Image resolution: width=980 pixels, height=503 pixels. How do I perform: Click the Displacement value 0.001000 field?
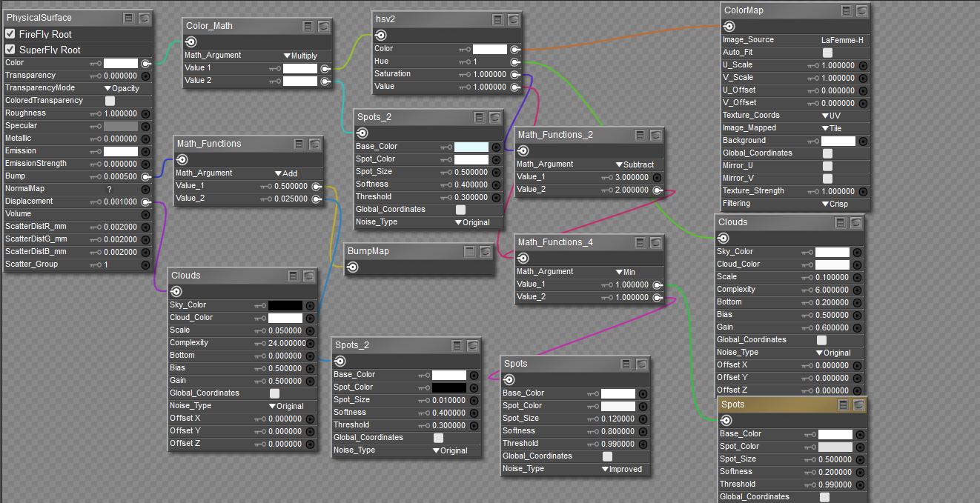[120, 201]
